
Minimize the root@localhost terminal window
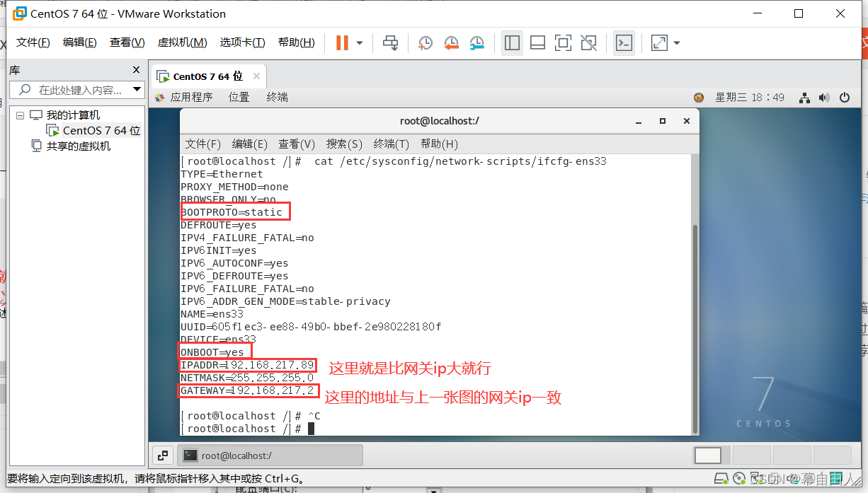639,121
